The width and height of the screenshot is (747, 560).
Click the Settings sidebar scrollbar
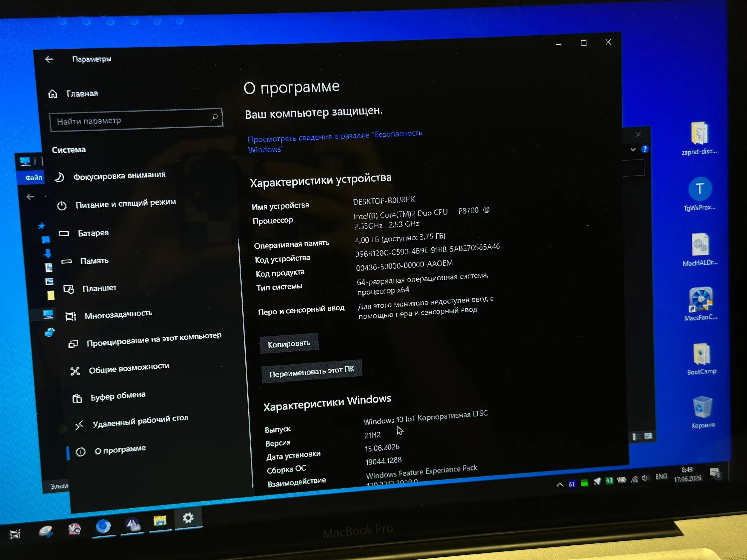(x=245, y=363)
